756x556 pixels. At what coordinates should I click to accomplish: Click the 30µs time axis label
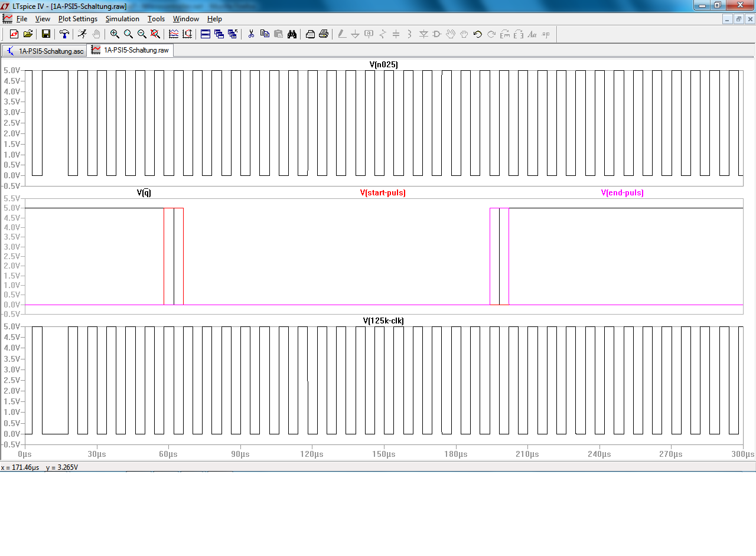tap(96, 454)
